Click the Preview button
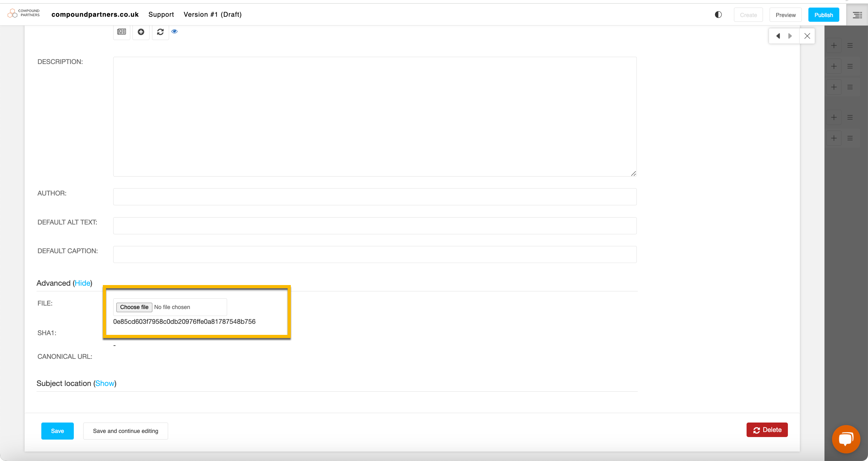The width and height of the screenshot is (868, 461). coord(785,15)
